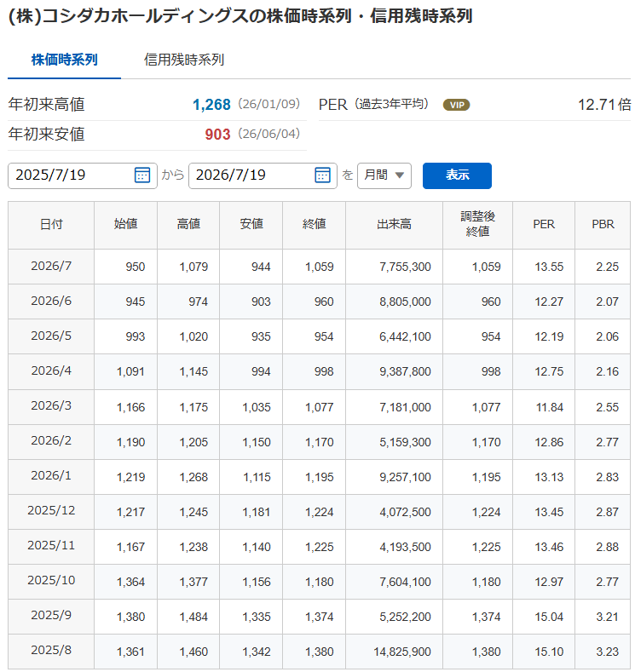Click the low price 935 in 2026/5 row
Screen dimensions: 635x672
click(x=261, y=337)
